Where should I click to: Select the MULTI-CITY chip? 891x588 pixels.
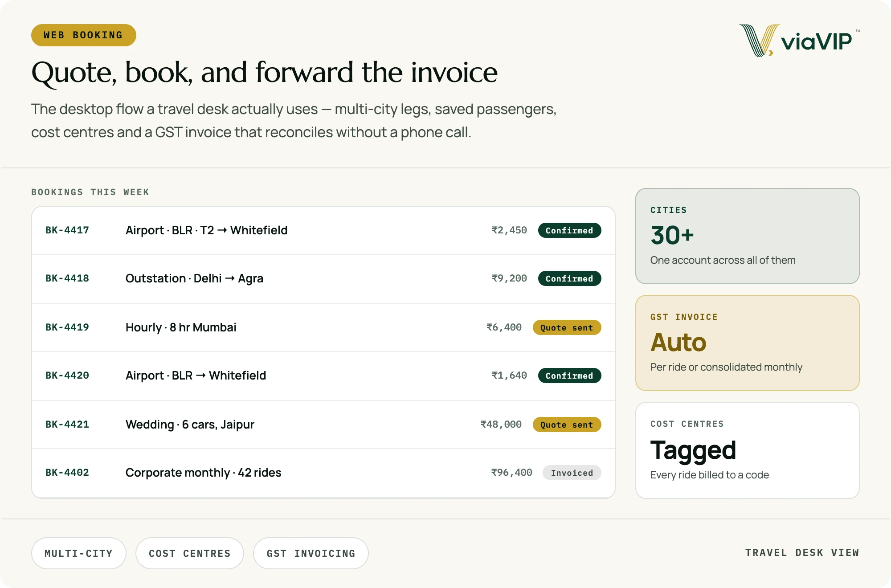[79, 553]
